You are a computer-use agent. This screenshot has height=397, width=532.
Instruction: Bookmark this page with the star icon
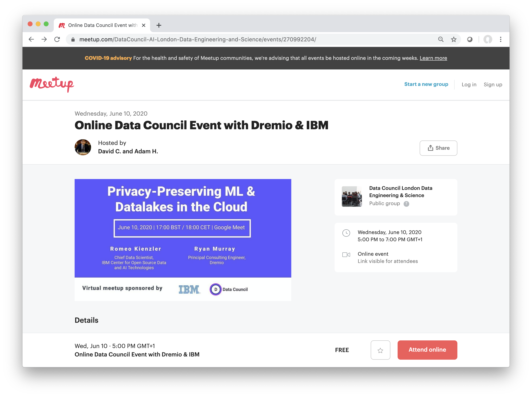(453, 39)
